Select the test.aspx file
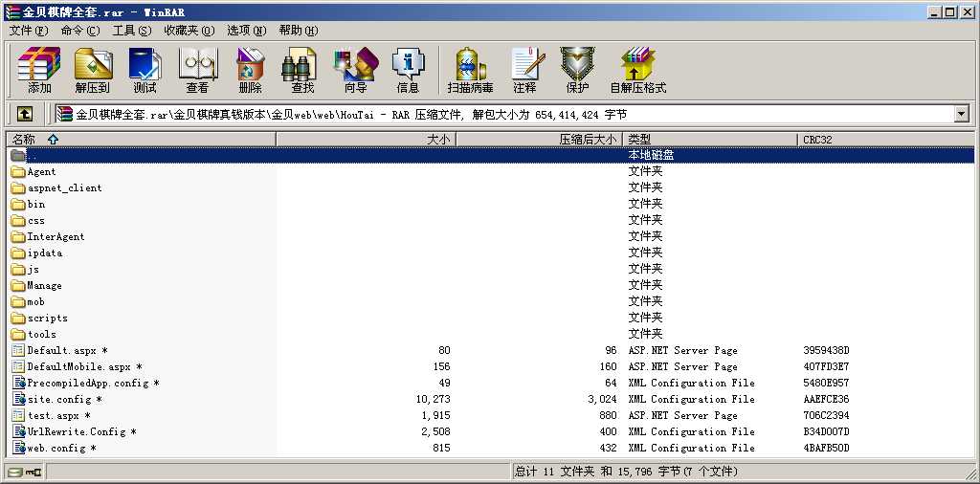This screenshot has width=980, height=484. (52, 415)
